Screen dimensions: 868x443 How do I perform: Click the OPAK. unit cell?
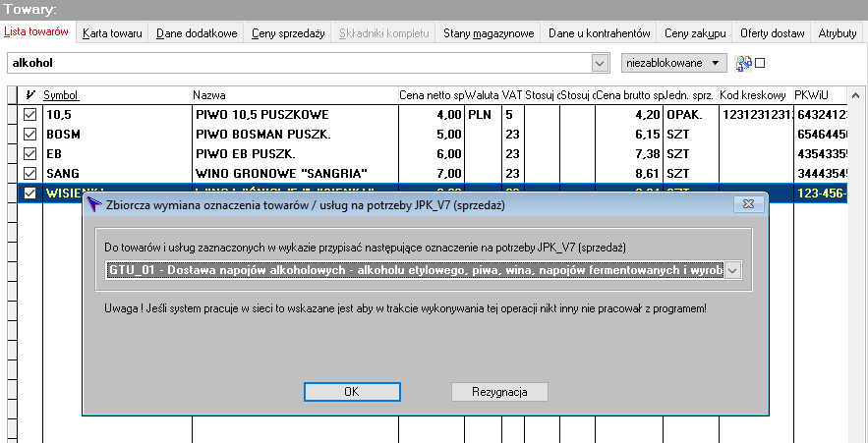[691, 115]
